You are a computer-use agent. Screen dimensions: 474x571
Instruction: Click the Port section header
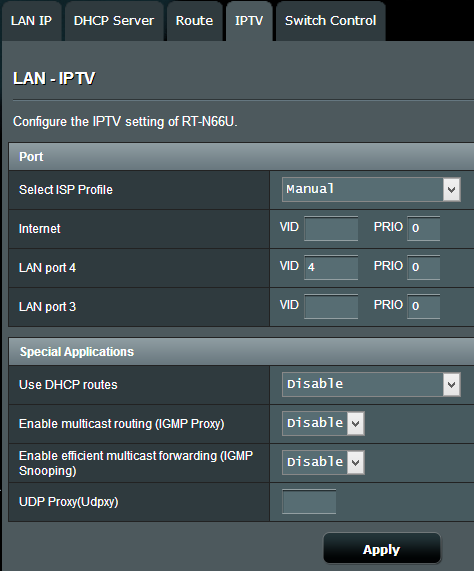[241, 157]
